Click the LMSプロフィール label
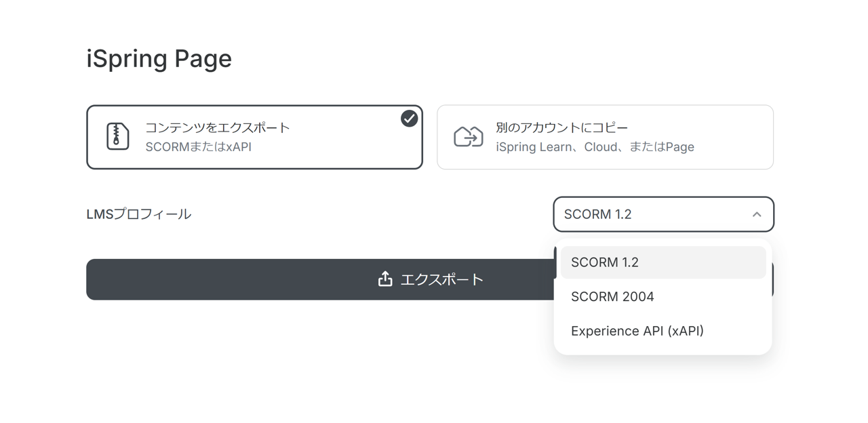The width and height of the screenshot is (868, 423). coord(138,214)
